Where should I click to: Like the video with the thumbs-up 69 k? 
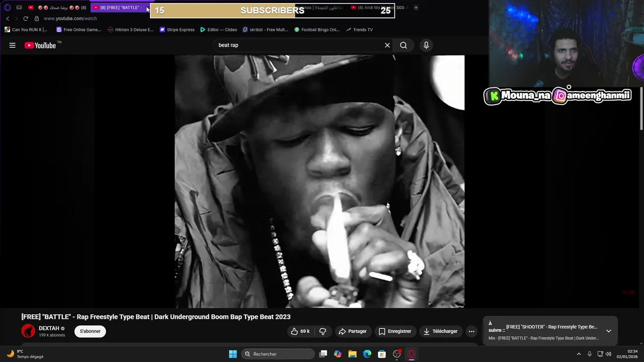point(300,331)
